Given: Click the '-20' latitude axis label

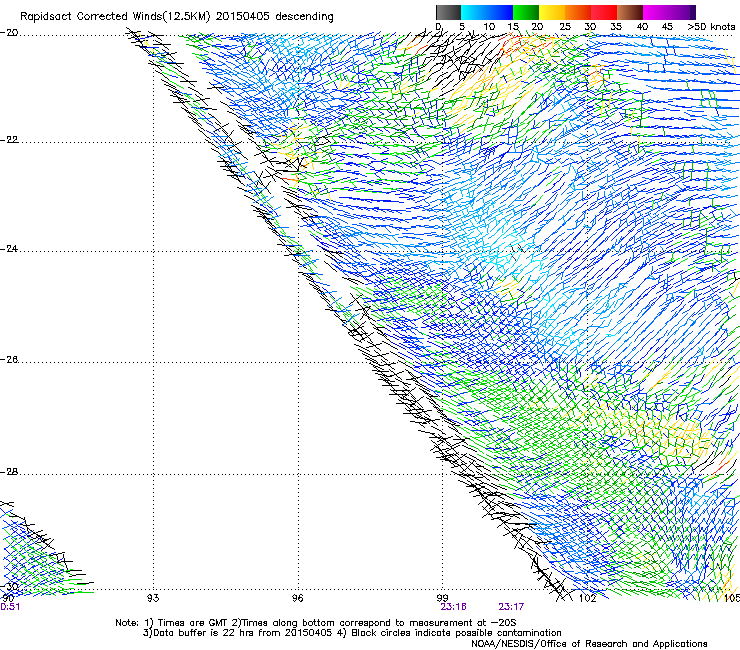Looking at the screenshot, I should pyautogui.click(x=9, y=33).
